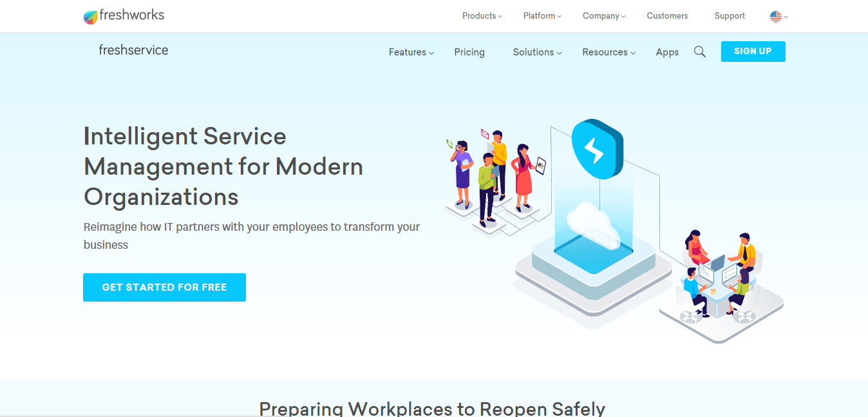The width and height of the screenshot is (868, 417).
Task: Click the shield illustration with lightning bolt
Action: (x=597, y=150)
